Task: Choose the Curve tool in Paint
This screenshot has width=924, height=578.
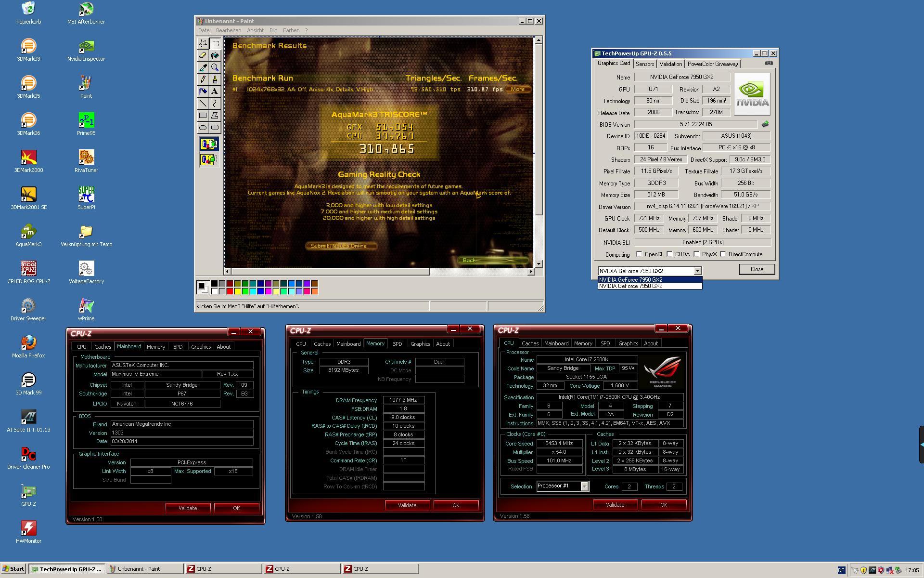Action: click(215, 104)
